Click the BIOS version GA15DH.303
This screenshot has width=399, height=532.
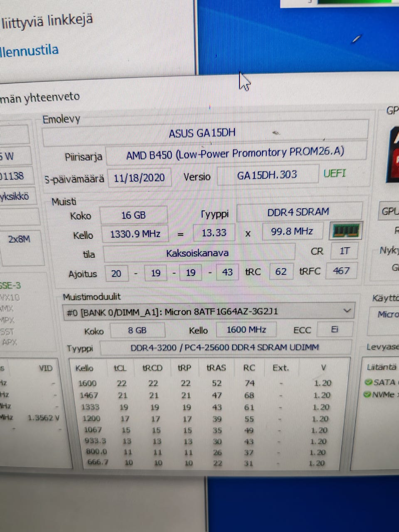tap(267, 175)
